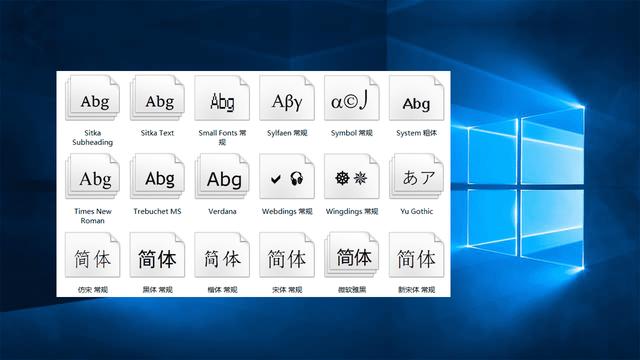640x360 pixels.
Task: Select the Wingdings symbols font icon
Action: click(x=352, y=176)
